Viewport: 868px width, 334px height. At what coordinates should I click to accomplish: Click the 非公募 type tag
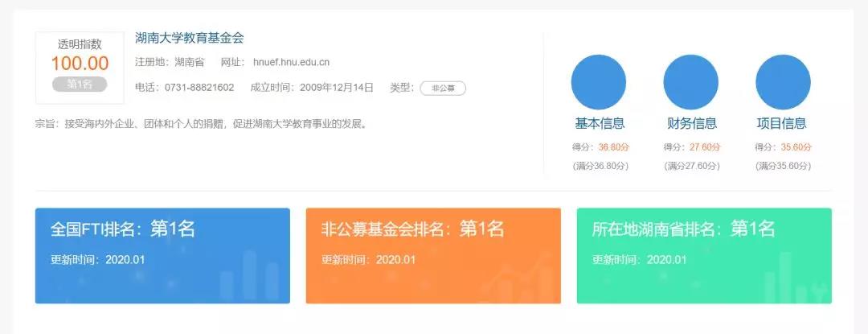click(x=443, y=88)
